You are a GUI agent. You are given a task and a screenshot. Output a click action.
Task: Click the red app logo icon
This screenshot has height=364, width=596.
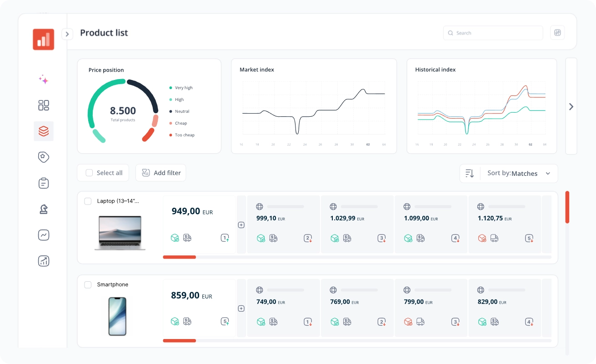tap(44, 39)
